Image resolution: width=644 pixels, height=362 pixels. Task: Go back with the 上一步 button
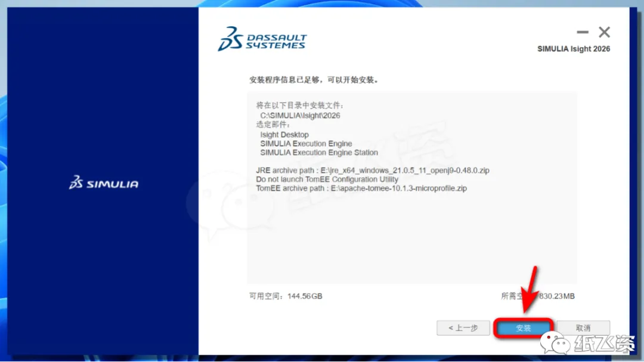pos(463,328)
